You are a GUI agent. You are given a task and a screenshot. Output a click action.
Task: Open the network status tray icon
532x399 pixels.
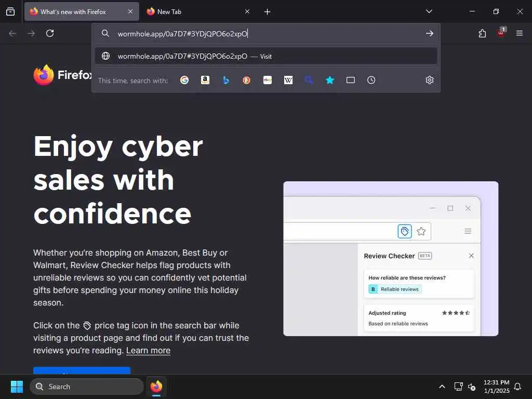(x=458, y=387)
